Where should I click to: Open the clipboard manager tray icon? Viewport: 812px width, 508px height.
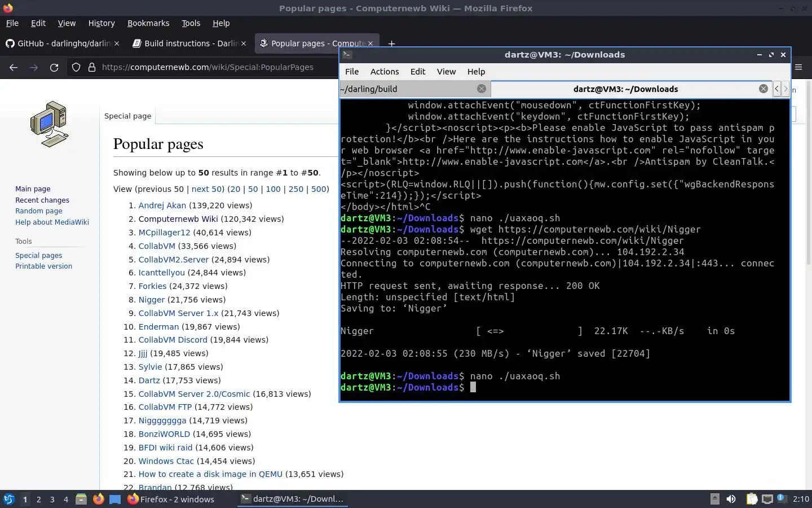752,499
